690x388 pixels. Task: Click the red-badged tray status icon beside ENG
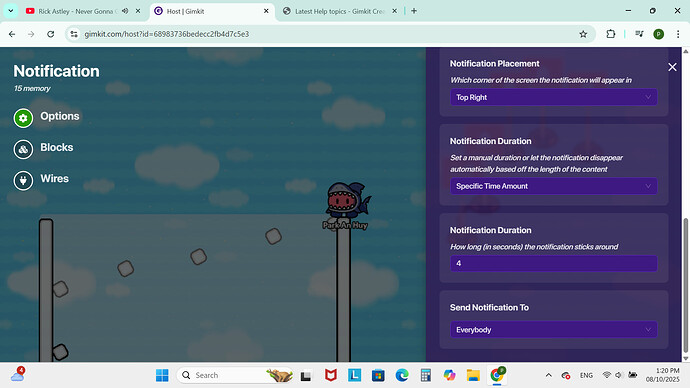pyautogui.click(x=566, y=375)
